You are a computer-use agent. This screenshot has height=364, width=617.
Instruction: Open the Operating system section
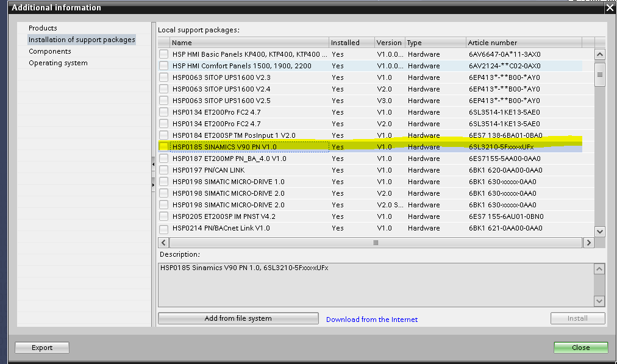(x=59, y=63)
